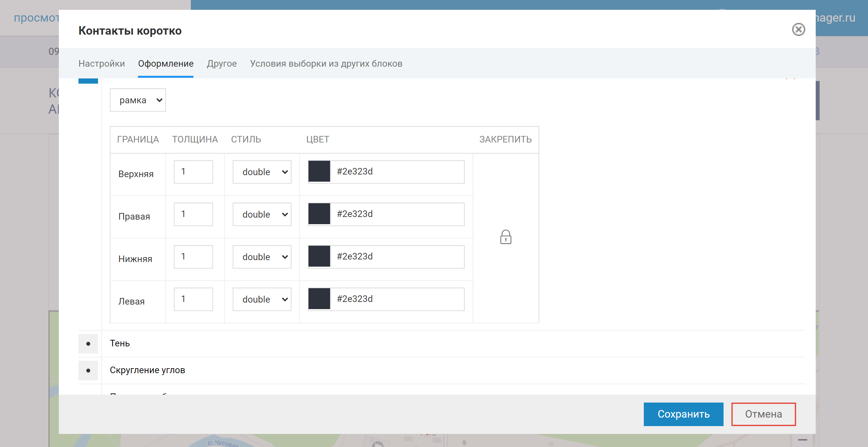Switch to the Настройки tab

tap(101, 64)
